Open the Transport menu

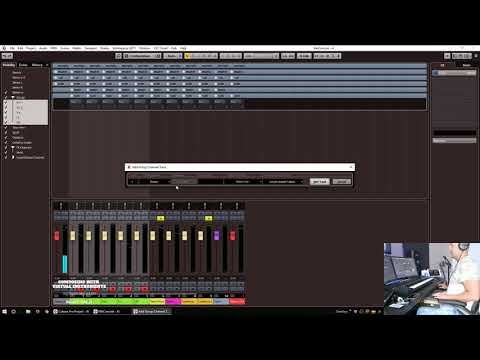tap(91, 48)
